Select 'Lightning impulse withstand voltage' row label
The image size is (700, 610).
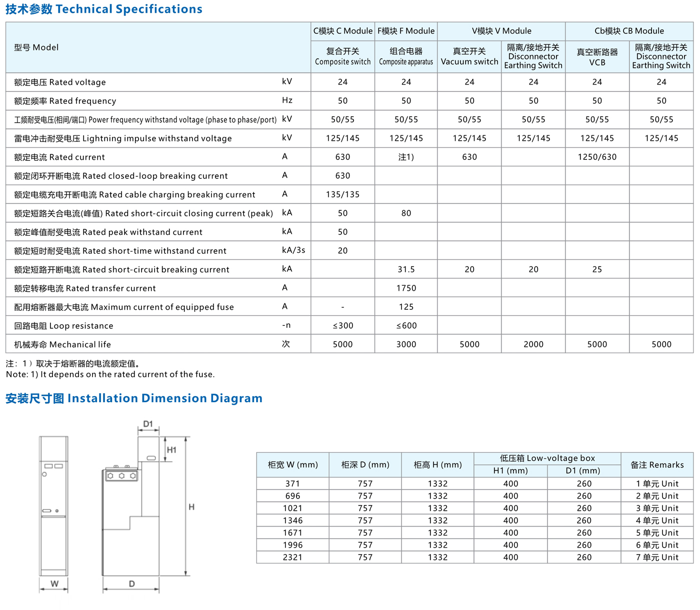[x=123, y=138]
